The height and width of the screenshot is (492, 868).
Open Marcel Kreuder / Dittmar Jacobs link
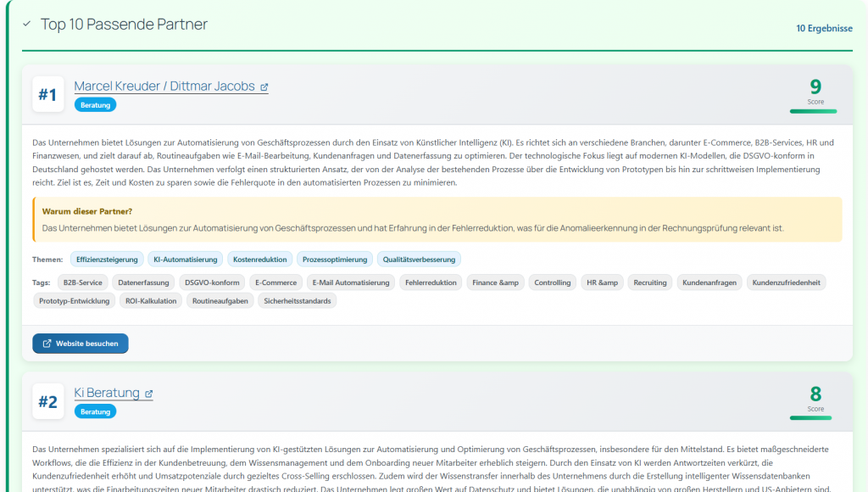pos(164,87)
